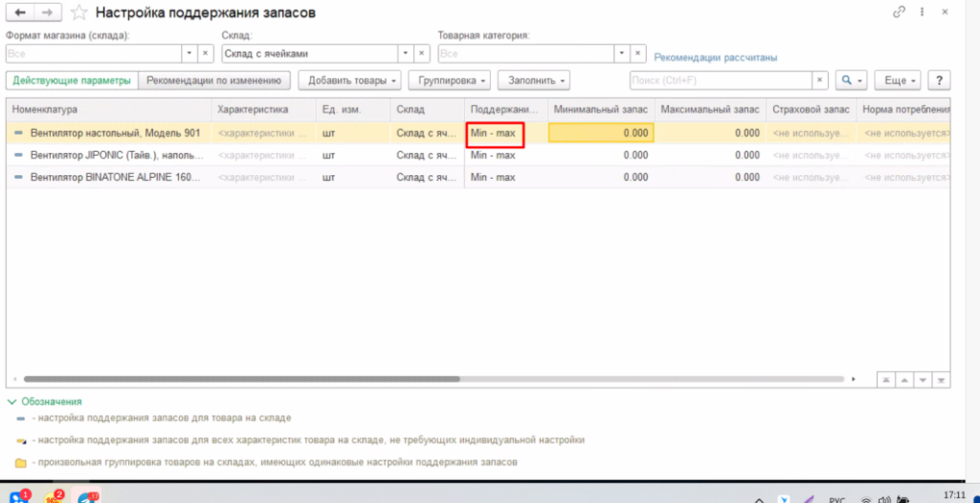Add this form to favorites with the star

[x=80, y=13]
